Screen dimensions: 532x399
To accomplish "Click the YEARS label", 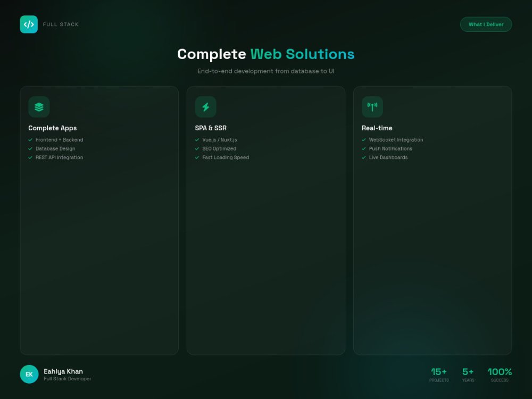I will click(468, 380).
